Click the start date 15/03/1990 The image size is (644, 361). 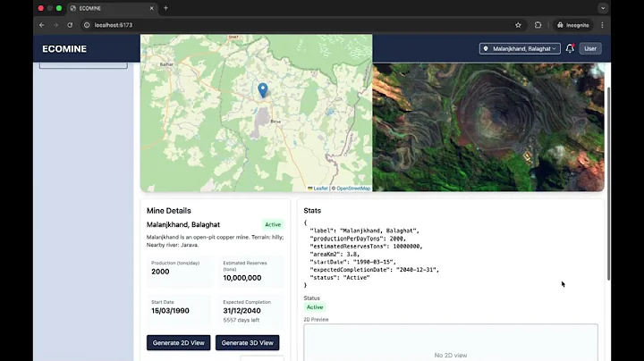[x=170, y=311]
